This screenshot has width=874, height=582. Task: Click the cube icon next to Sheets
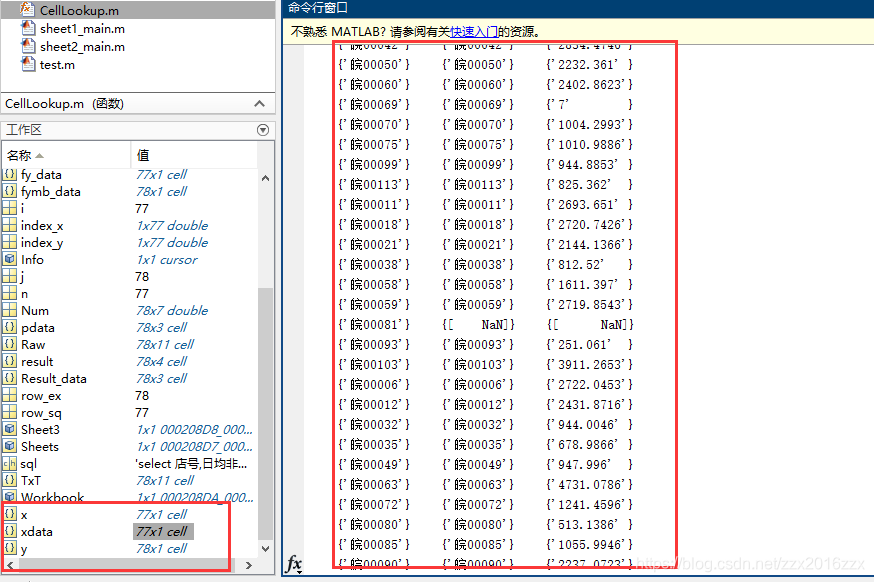[10, 446]
